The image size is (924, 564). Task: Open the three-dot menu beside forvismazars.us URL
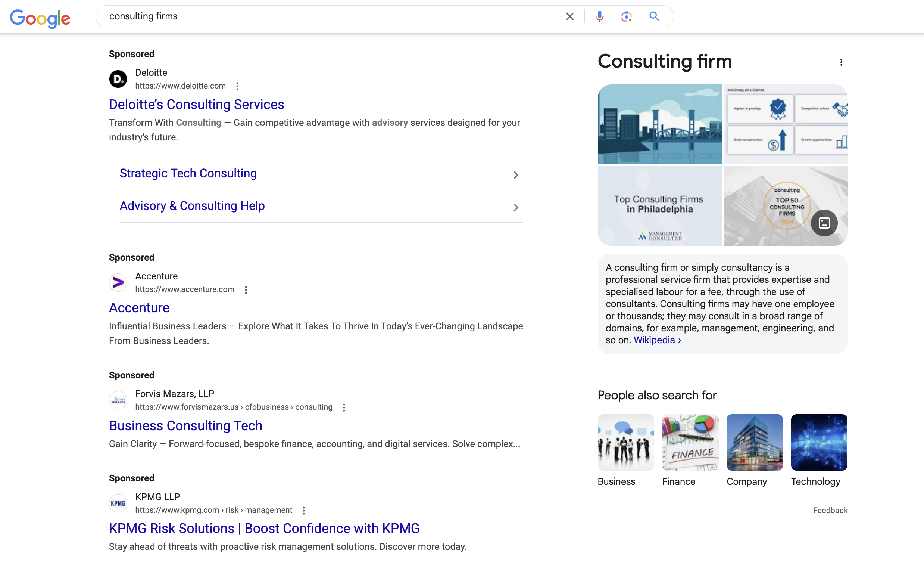344,408
